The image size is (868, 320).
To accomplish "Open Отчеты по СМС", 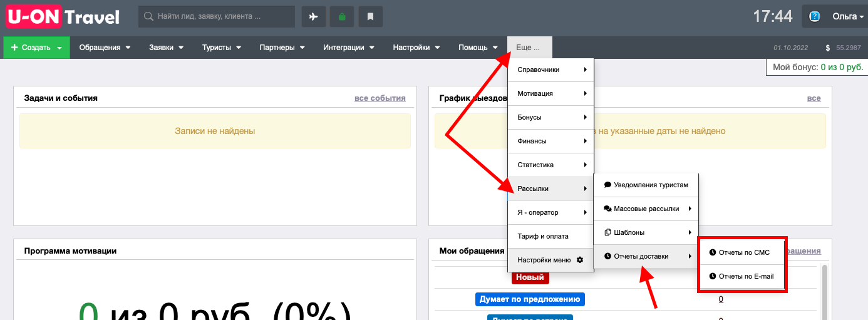I will coord(742,252).
